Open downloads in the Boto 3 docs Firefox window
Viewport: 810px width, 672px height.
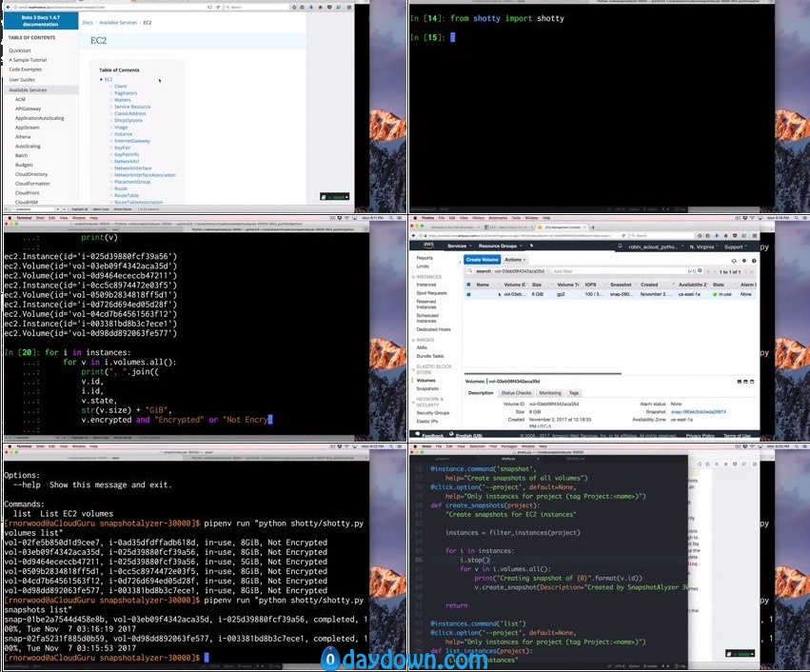pos(311,8)
